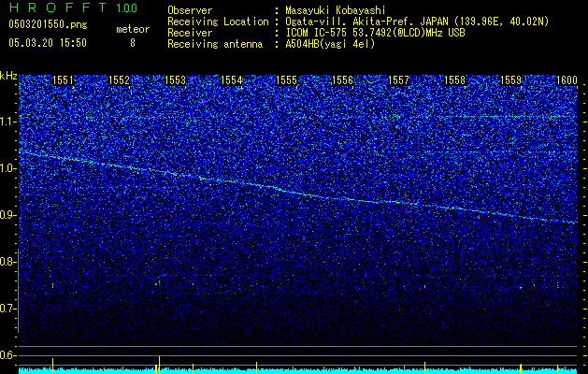Image resolution: width=588 pixels, height=374 pixels.
Task: Click the 1557 time marker
Action: 398,79
